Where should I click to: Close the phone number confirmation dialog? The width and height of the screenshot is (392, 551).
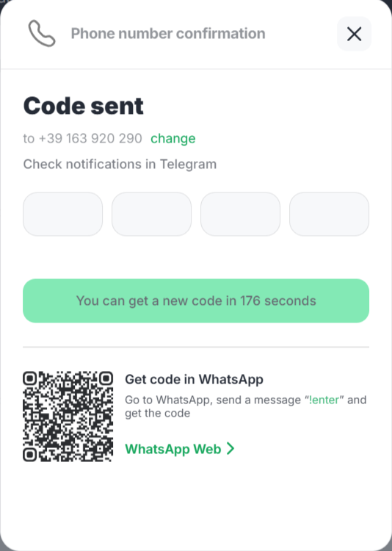[354, 34]
